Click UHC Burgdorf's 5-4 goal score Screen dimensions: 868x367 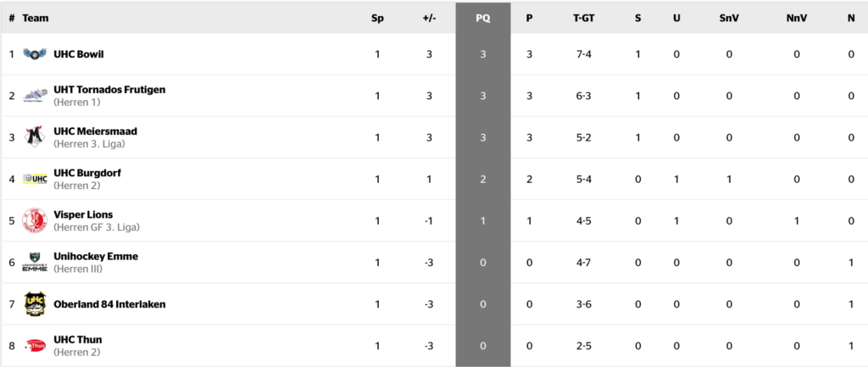pyautogui.click(x=583, y=179)
